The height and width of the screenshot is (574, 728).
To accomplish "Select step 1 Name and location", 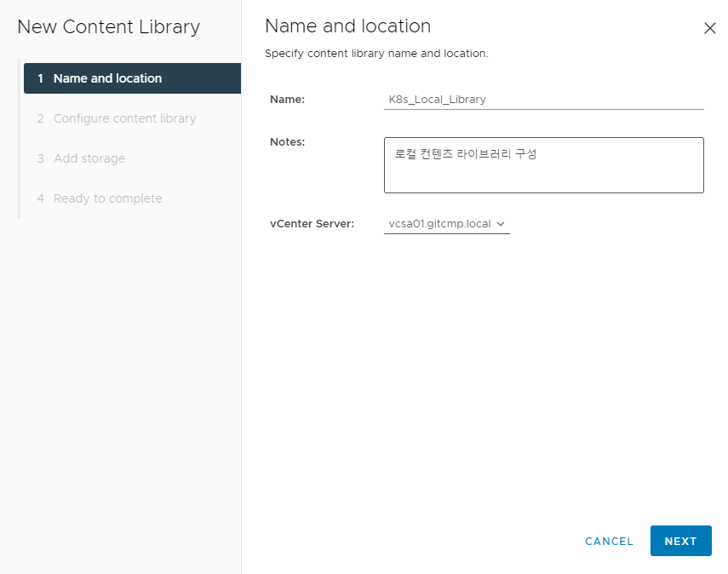I will (132, 78).
